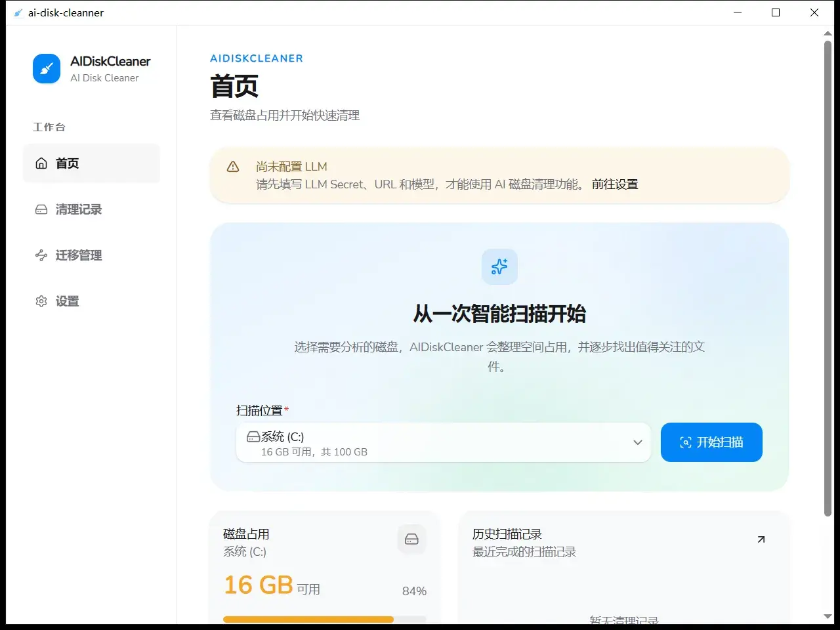Click the 尚未配置 LLM notice title

291,167
